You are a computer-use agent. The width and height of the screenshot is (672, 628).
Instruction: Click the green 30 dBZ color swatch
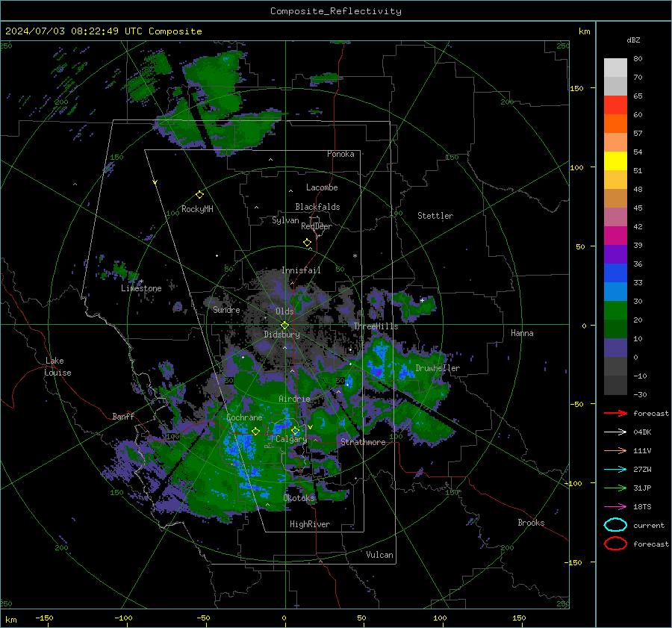click(x=615, y=310)
